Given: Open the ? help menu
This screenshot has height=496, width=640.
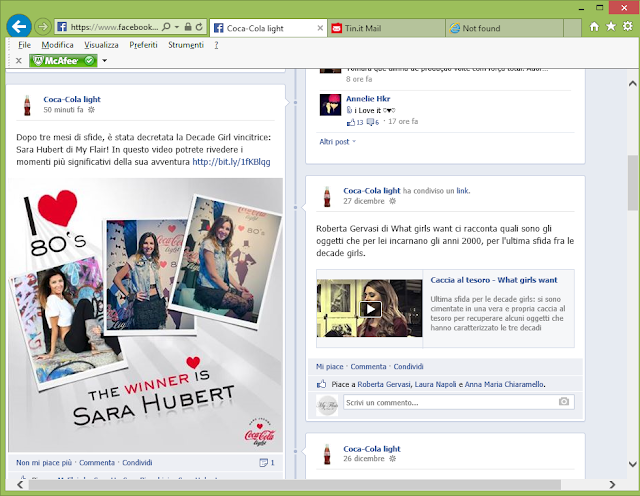Looking at the screenshot, I should (216, 45).
